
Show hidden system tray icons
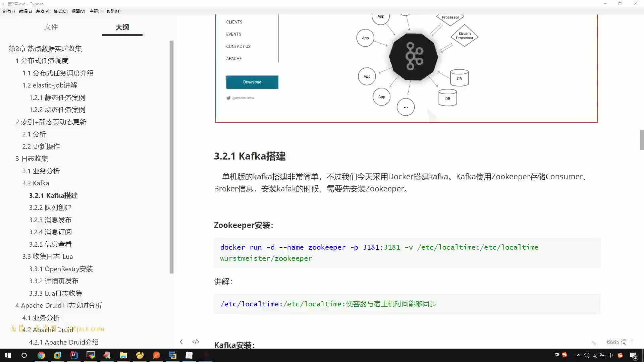click(578, 355)
